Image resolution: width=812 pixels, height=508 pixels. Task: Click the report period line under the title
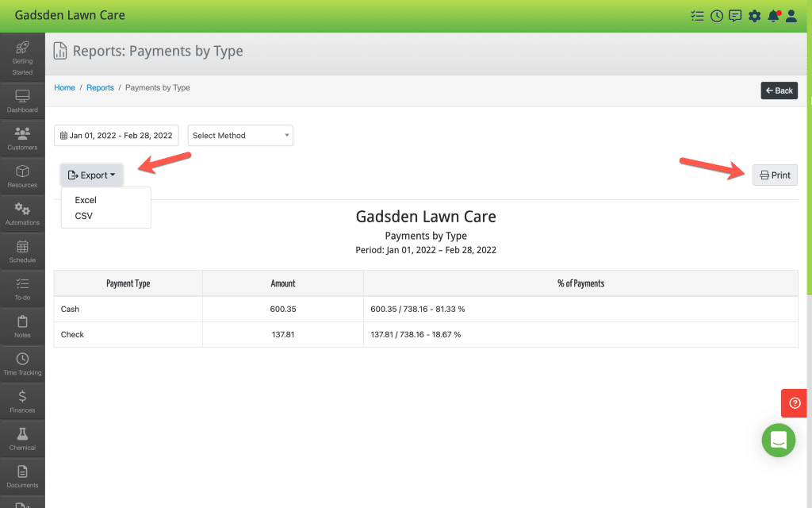(426, 250)
